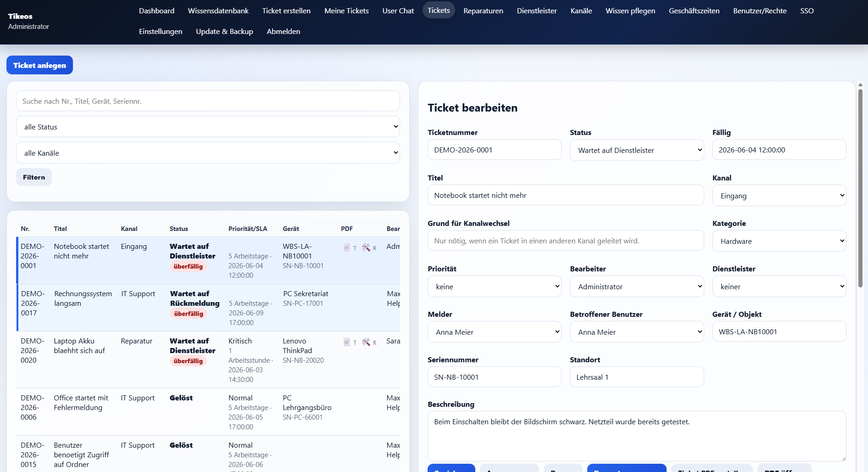
Task: Click the Tikeos logo text
Action: click(20, 16)
